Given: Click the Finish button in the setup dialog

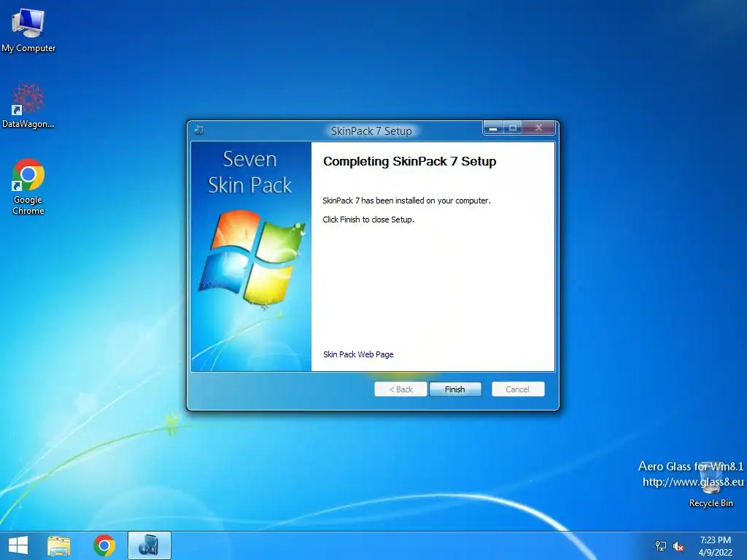Looking at the screenshot, I should click(455, 389).
